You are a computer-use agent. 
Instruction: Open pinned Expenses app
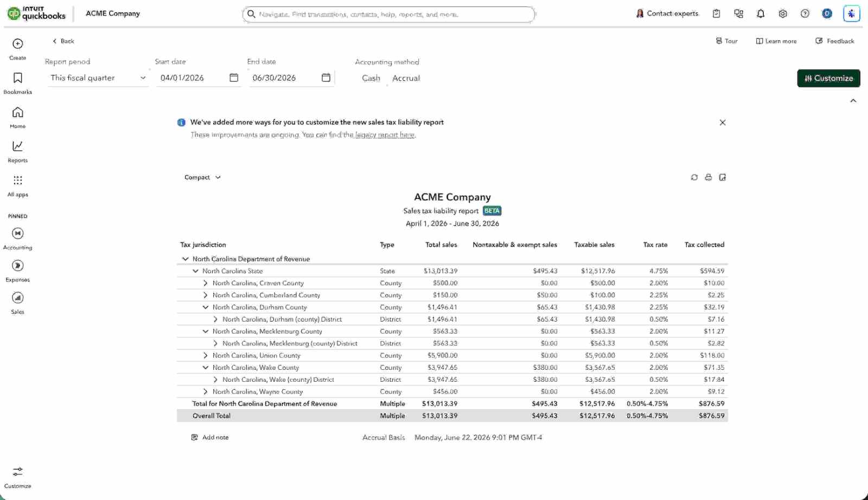point(17,271)
